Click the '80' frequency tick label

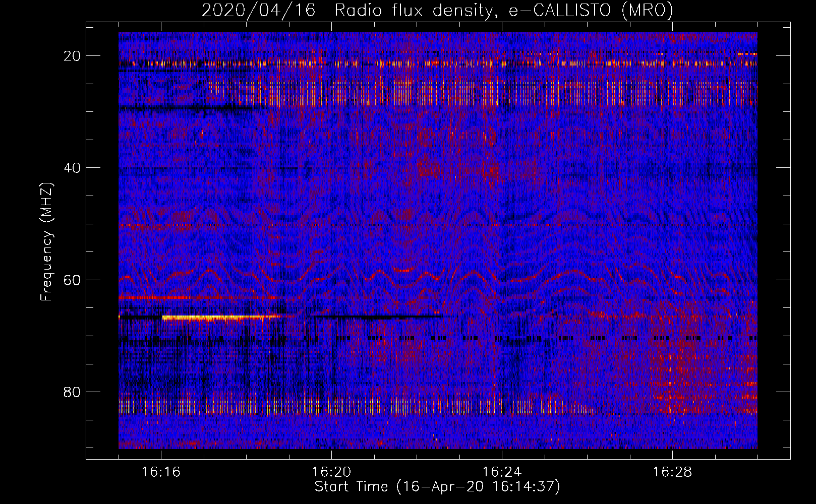pos(73,392)
